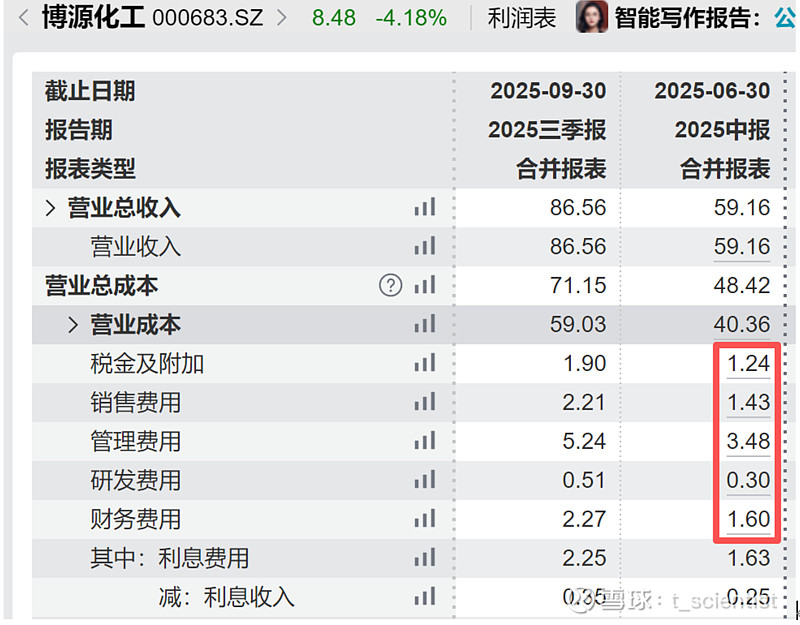The height and width of the screenshot is (625, 800).
Task: Click 利息费用 value 1.63
Action: pos(748,558)
